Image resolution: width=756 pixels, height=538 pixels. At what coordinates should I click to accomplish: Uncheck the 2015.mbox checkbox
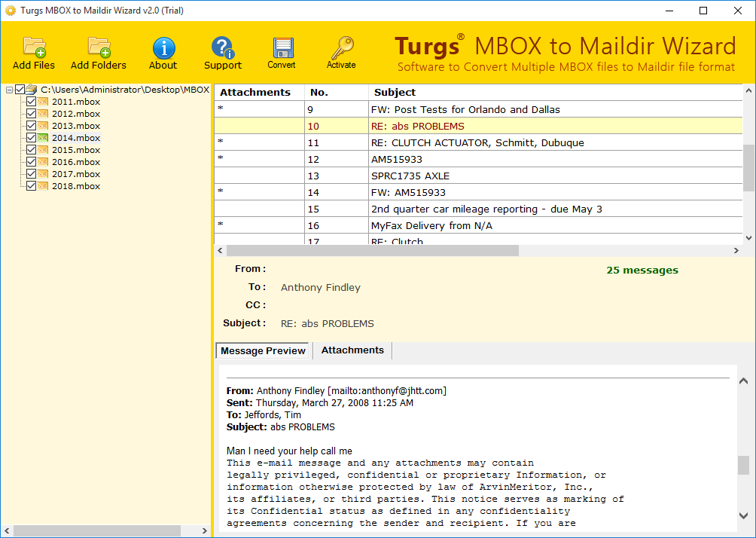pos(32,150)
